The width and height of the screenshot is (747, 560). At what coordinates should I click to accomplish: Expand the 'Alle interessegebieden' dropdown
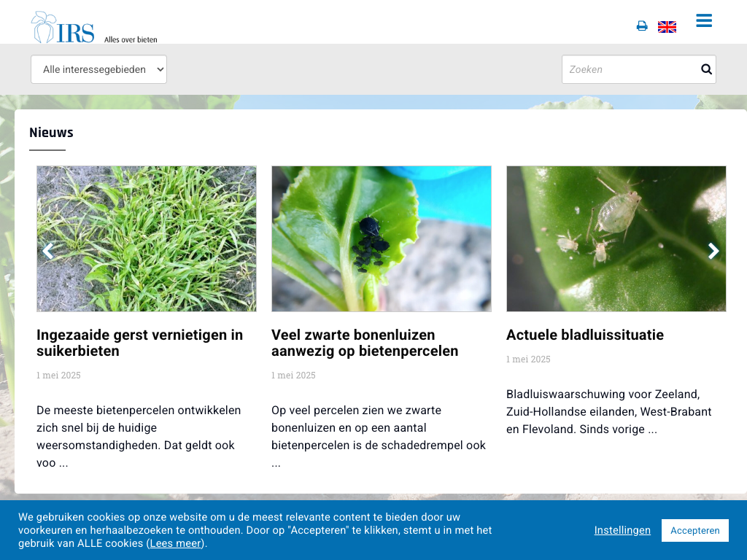[x=98, y=69]
